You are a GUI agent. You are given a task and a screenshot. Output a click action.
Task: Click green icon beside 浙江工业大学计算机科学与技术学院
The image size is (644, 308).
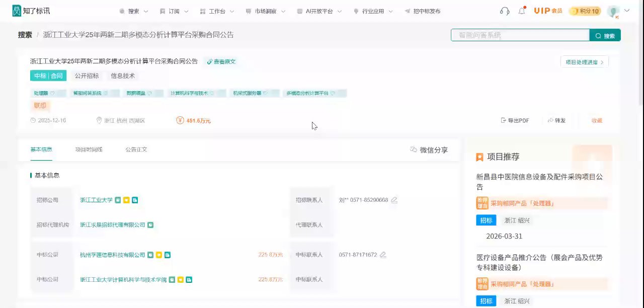[x=172, y=280]
